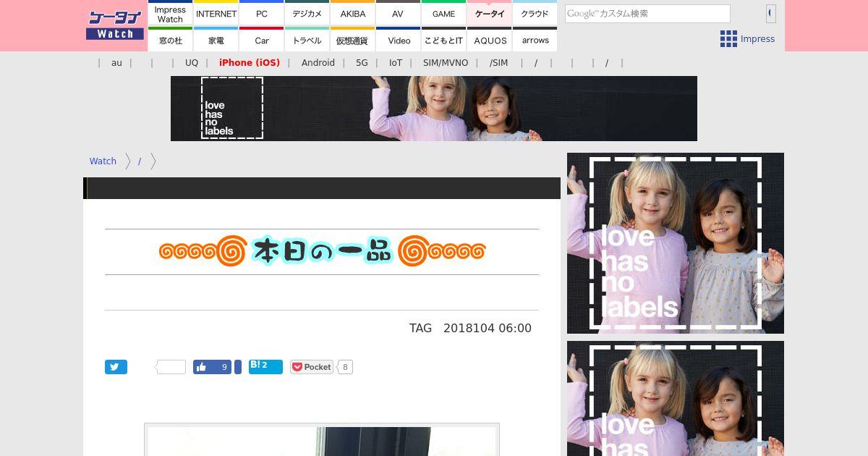Click the Impress text link
The height and width of the screenshot is (456, 868).
coord(758,39)
